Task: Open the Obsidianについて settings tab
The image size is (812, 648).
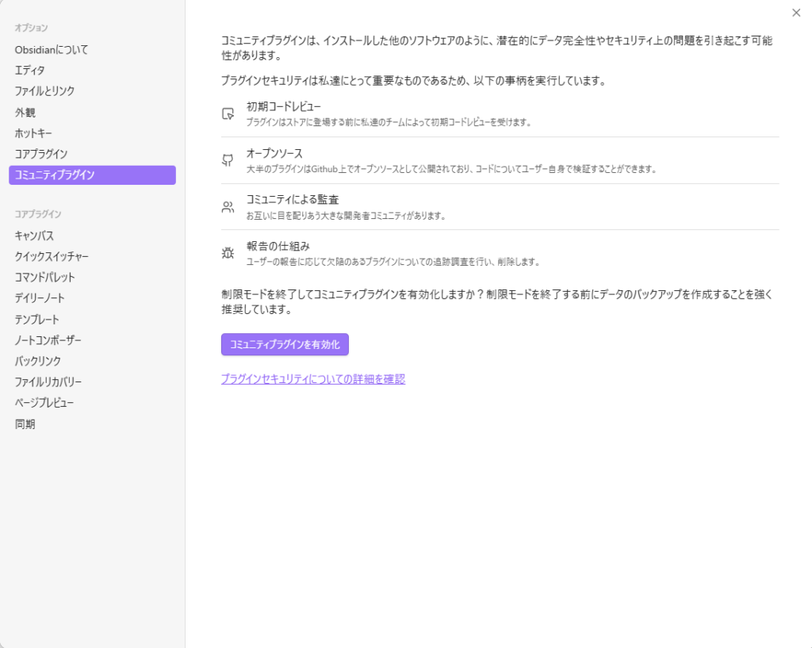Action: [x=52, y=49]
